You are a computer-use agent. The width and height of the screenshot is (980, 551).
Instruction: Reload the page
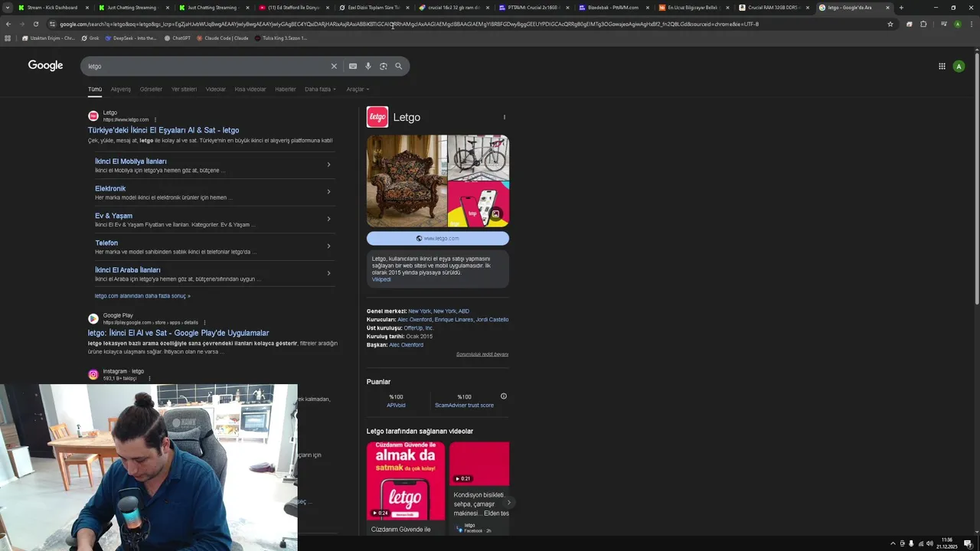[36, 24]
